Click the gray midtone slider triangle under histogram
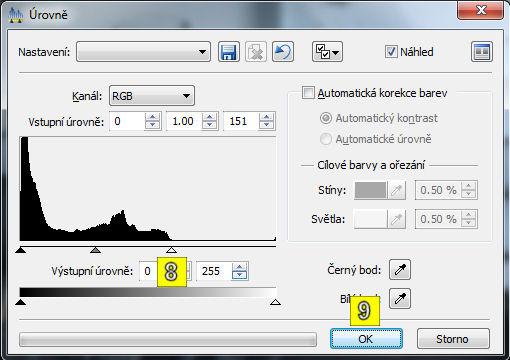Image resolution: width=510 pixels, height=360 pixels. point(96,250)
